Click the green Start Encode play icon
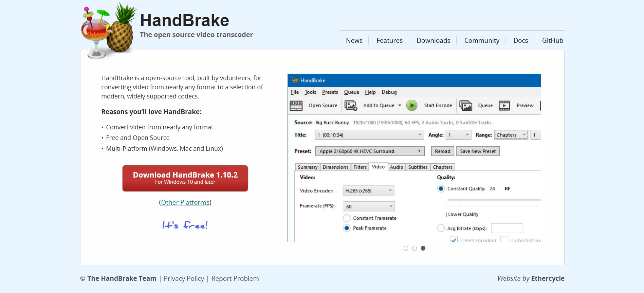 [412, 106]
